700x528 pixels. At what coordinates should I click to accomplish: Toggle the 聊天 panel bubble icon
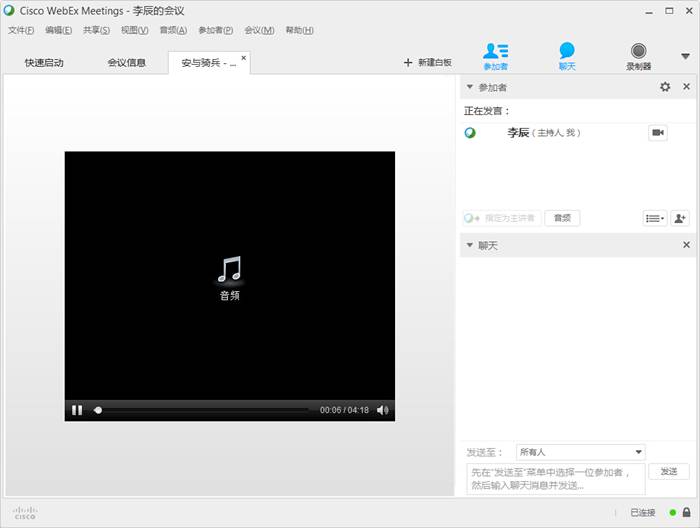pyautogui.click(x=567, y=56)
